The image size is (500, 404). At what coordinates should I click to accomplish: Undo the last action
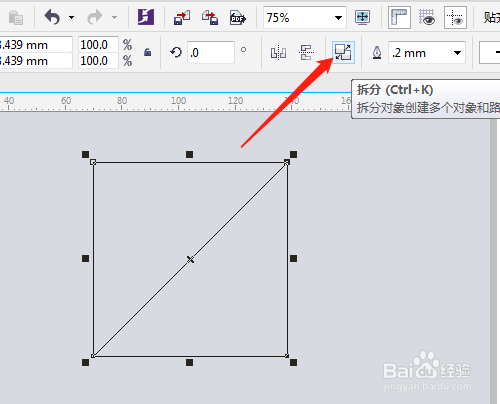tap(52, 17)
